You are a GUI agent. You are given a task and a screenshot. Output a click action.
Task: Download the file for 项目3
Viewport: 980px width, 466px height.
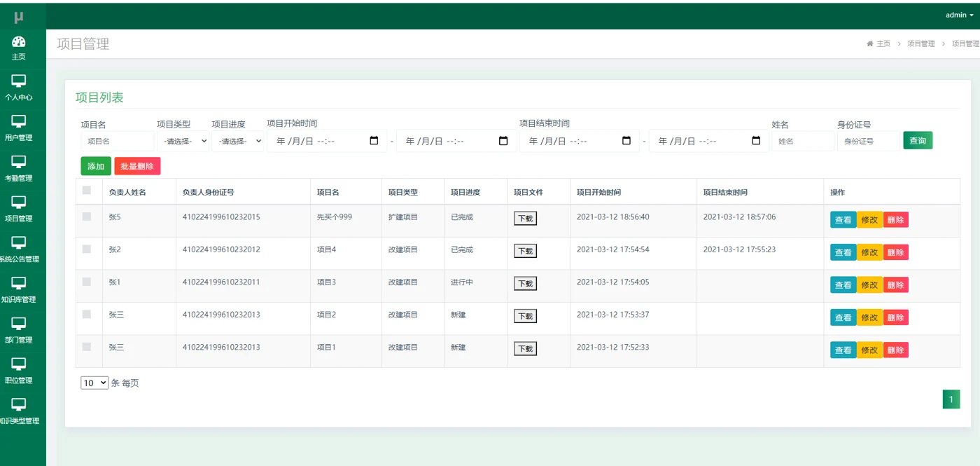click(525, 284)
